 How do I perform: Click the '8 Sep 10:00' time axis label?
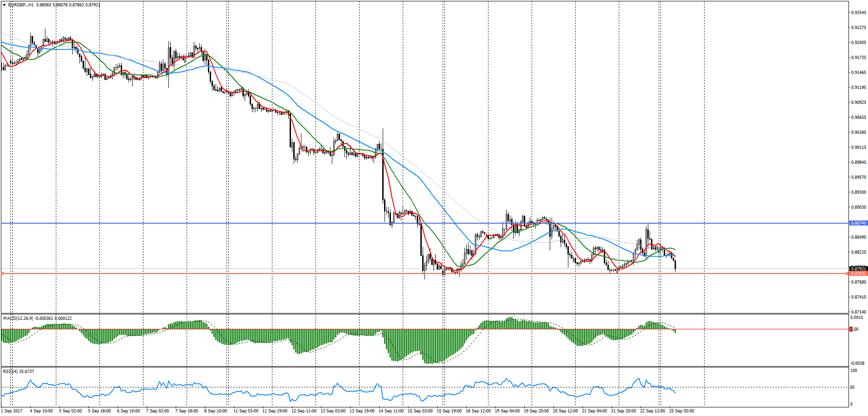pyautogui.click(x=216, y=411)
